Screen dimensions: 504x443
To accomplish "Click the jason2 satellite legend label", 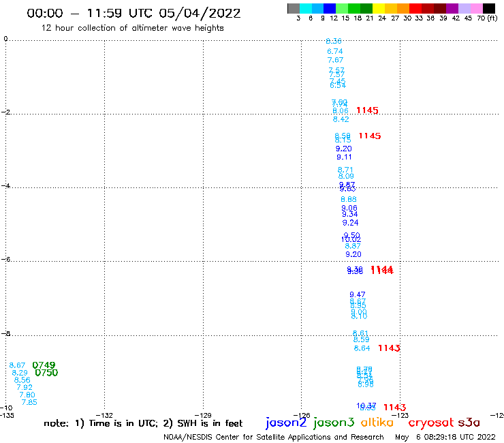I will (286, 423).
